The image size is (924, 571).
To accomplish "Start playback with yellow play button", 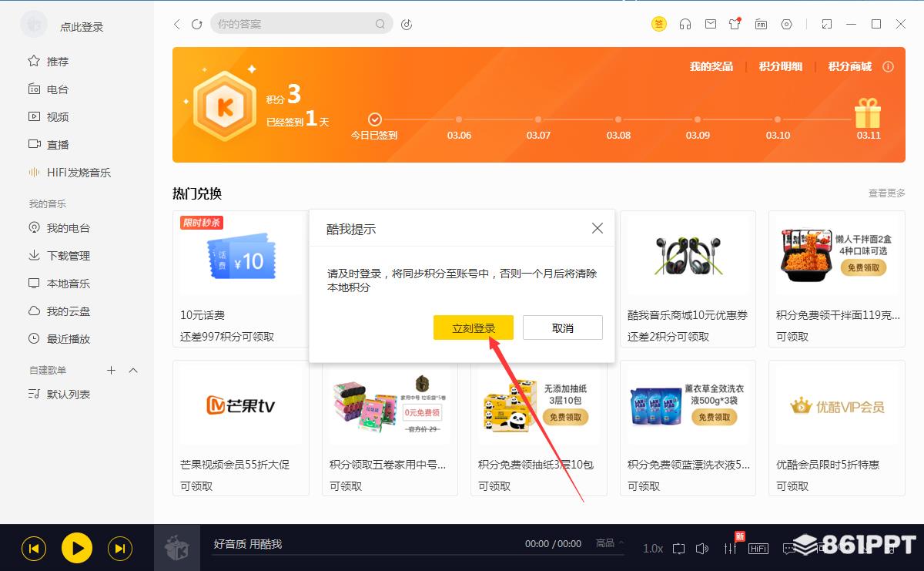I will point(77,548).
